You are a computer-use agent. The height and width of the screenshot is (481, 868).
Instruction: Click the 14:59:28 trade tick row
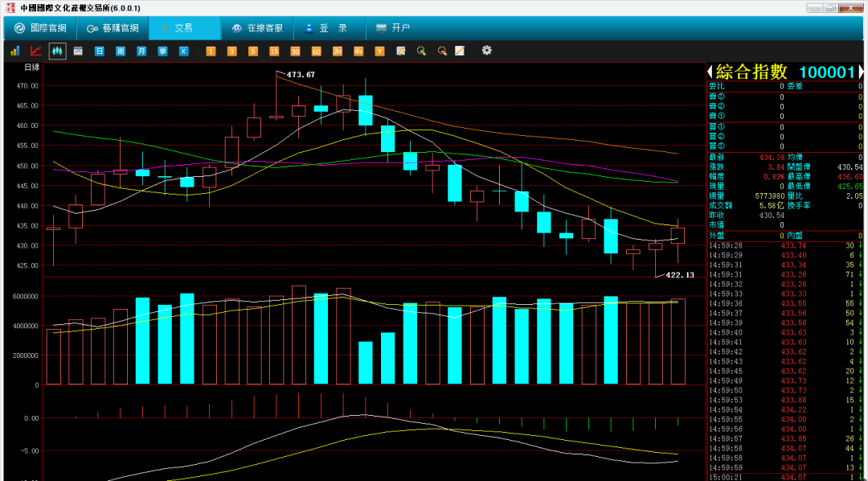[x=785, y=245]
